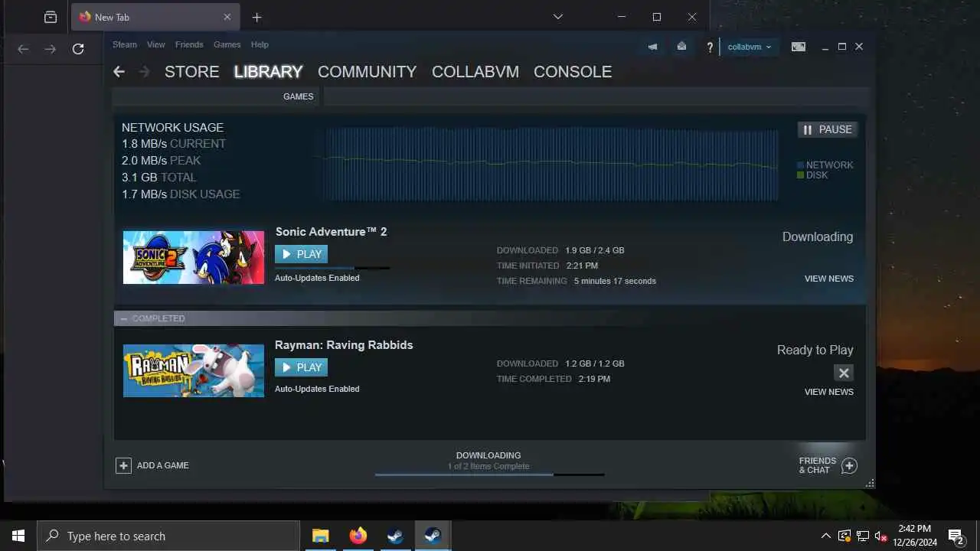This screenshot has width=980, height=551.
Task: Click the Sonic Adventure 2 thumbnail
Action: 194,257
